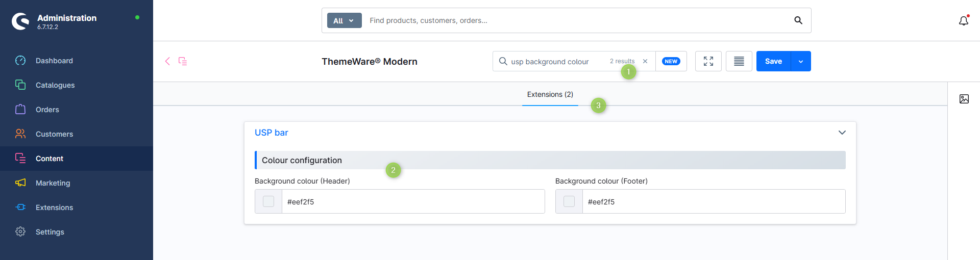Image resolution: width=980 pixels, height=260 pixels.
Task: Collapse the USP bar card chevron
Action: tap(842, 133)
